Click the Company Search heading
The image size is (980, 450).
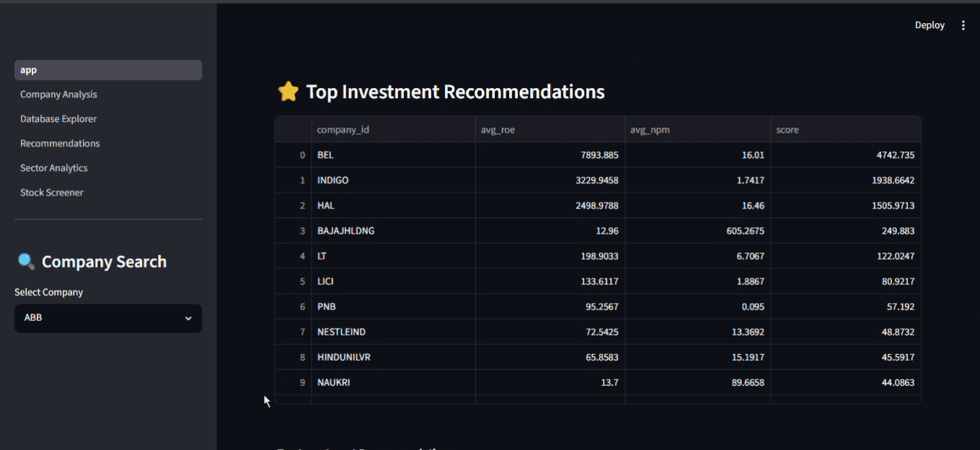[104, 262]
